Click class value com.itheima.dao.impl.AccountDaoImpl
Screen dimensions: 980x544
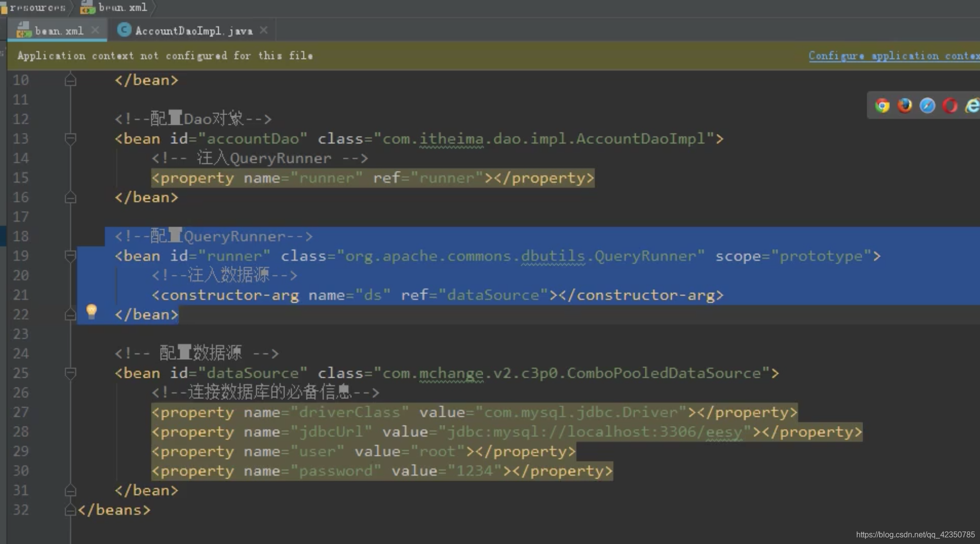544,139
